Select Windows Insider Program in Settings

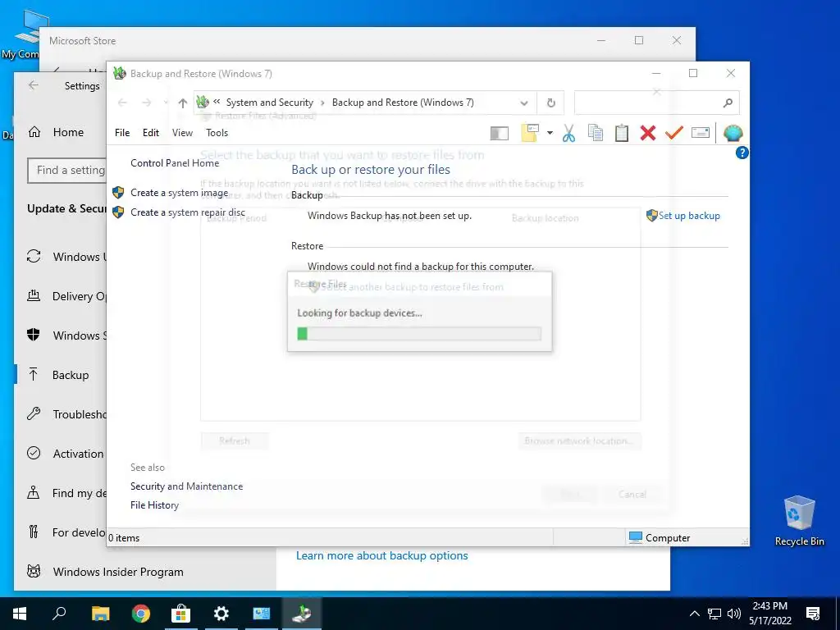[118, 572]
